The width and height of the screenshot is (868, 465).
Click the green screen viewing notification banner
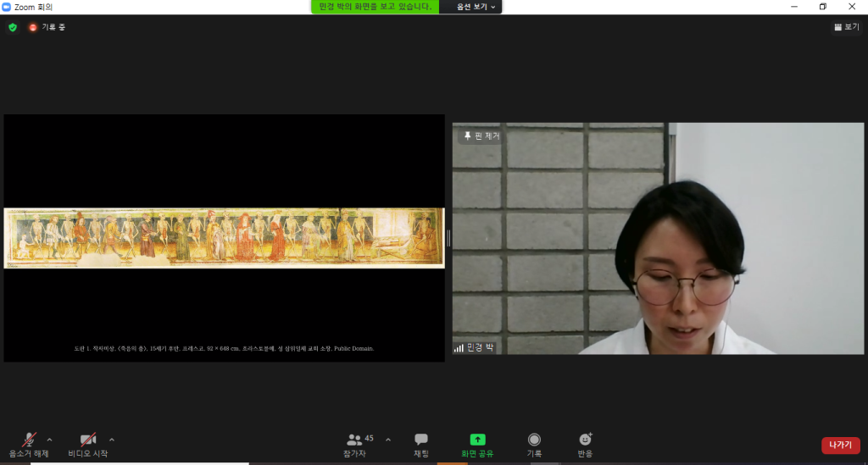click(376, 7)
